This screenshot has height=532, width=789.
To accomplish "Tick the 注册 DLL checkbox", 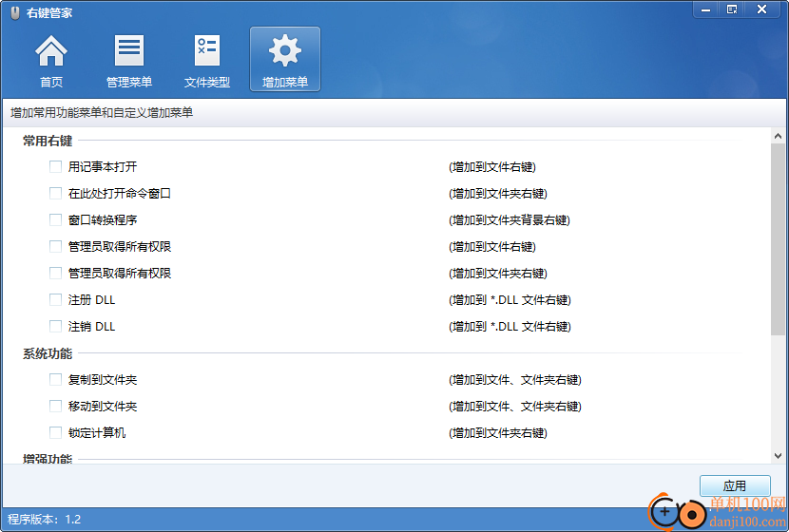I will 55,299.
